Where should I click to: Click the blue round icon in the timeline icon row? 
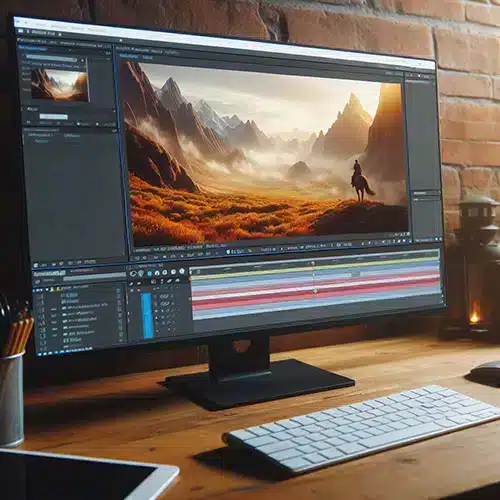149,273
